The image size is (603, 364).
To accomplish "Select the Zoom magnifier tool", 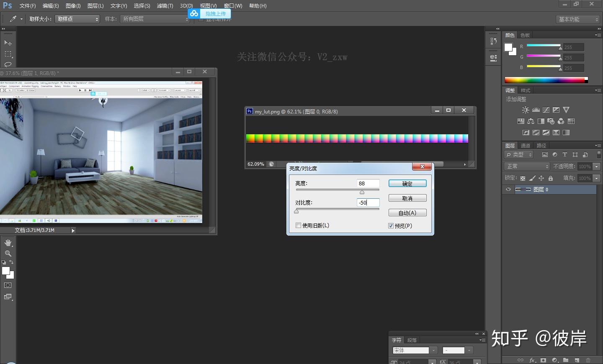I will (8, 254).
